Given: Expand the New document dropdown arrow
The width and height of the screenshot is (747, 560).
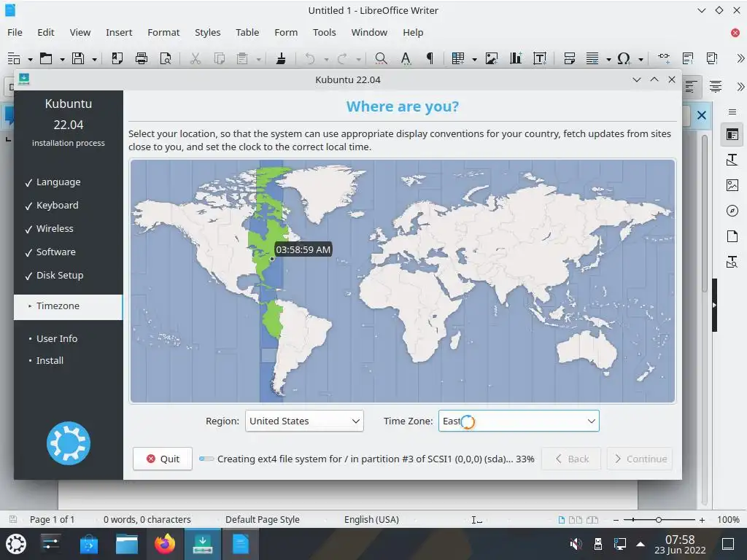Looking at the screenshot, I should (30, 60).
